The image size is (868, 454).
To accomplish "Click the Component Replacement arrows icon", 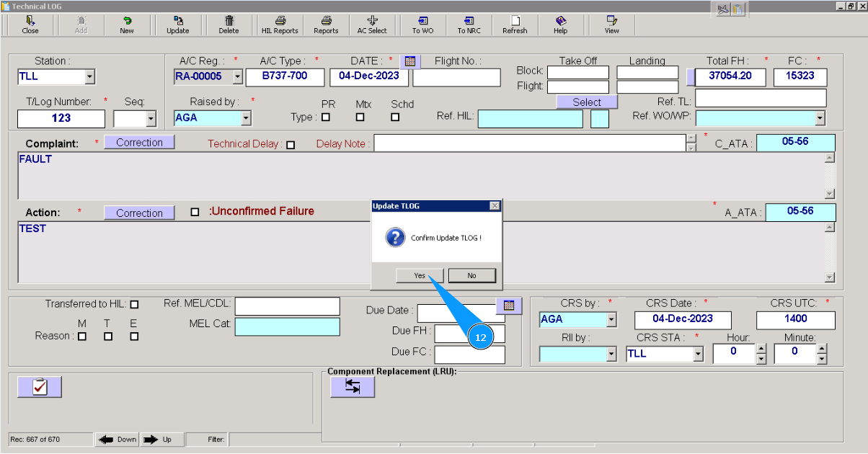I will 353,387.
